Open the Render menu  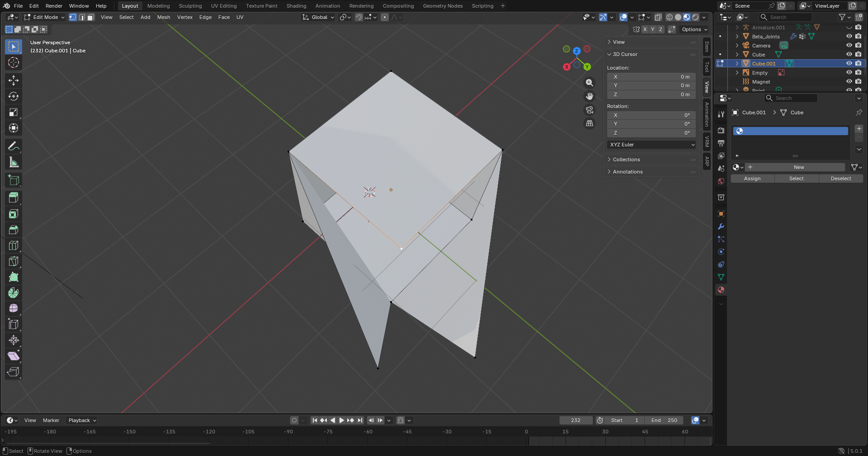tap(54, 6)
